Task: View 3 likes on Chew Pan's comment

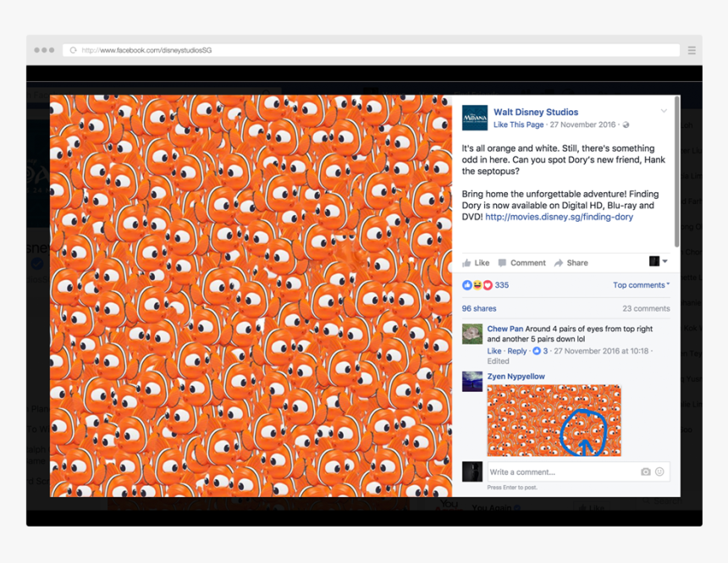Action: coord(540,351)
